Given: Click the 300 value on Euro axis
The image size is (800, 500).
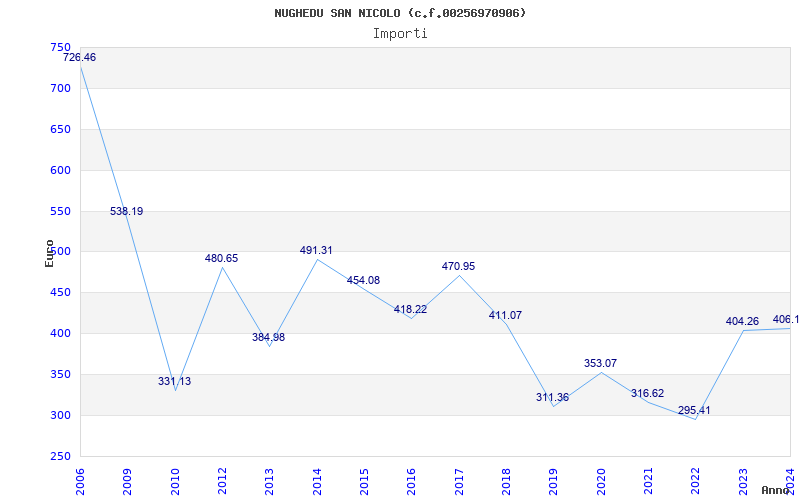Looking at the screenshot, I should [x=61, y=415].
